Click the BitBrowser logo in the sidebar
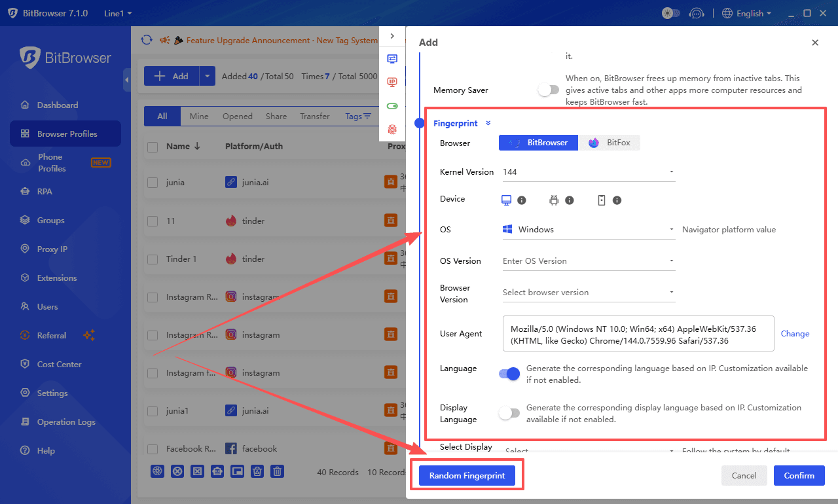Screen dimensions: 838x504 tap(65, 58)
